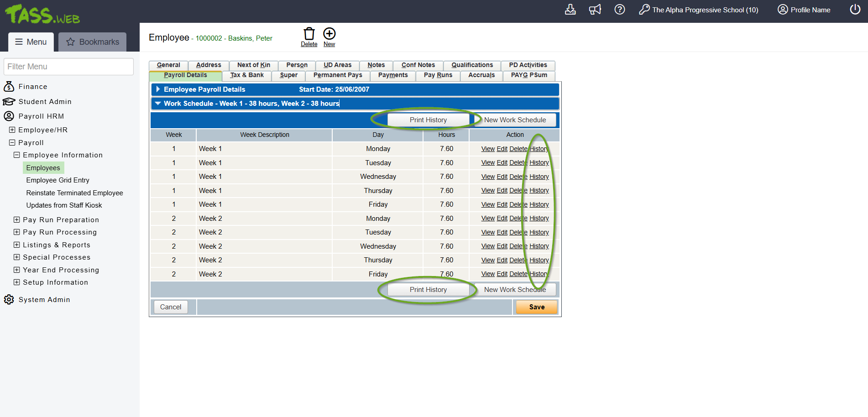Select Employee Grid Entry menu item
The width and height of the screenshot is (868, 417).
tap(58, 180)
